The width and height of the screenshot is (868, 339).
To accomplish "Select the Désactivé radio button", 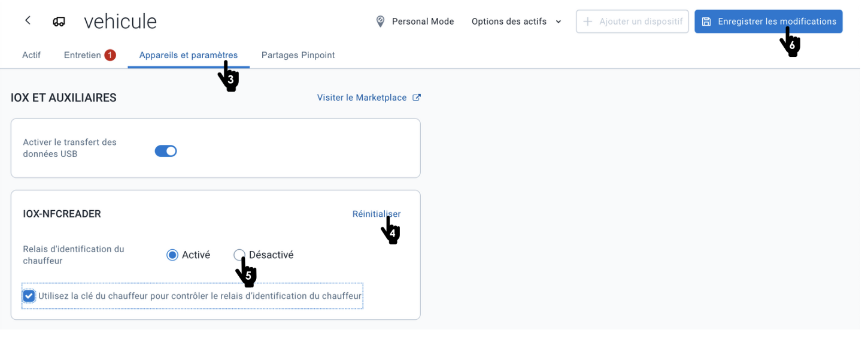I will [x=239, y=255].
